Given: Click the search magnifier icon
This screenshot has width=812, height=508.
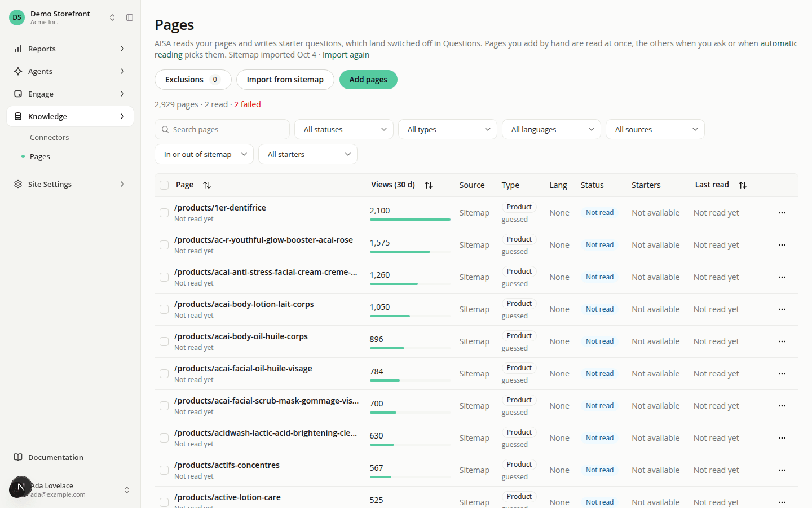Looking at the screenshot, I should (x=165, y=129).
